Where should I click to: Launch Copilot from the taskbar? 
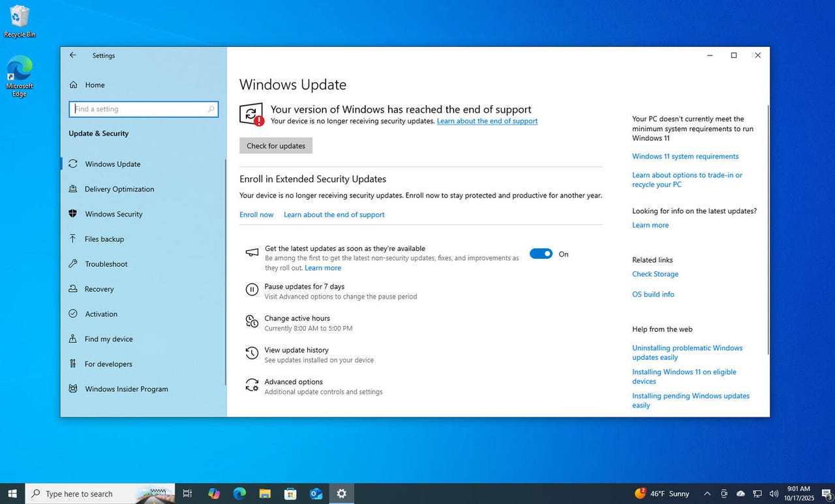point(214,494)
